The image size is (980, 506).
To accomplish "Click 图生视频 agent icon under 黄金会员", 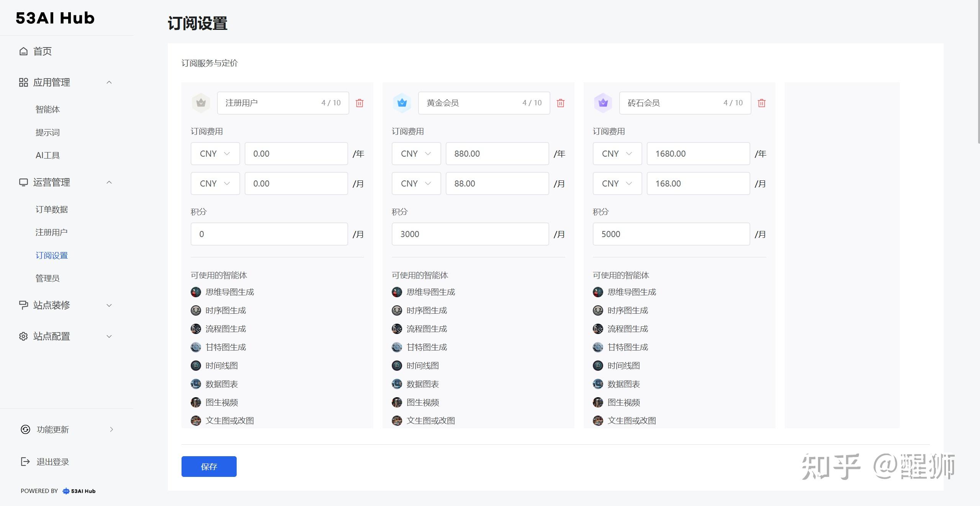I will point(397,403).
